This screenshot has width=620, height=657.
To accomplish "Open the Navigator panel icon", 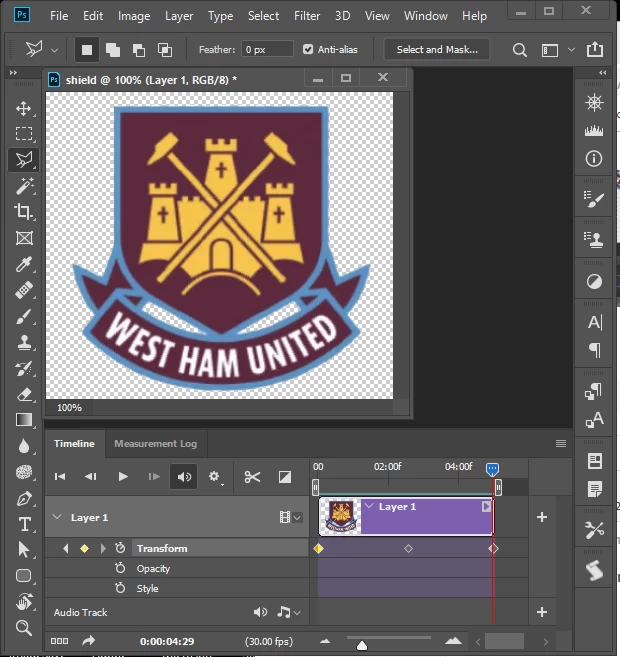I will point(594,102).
